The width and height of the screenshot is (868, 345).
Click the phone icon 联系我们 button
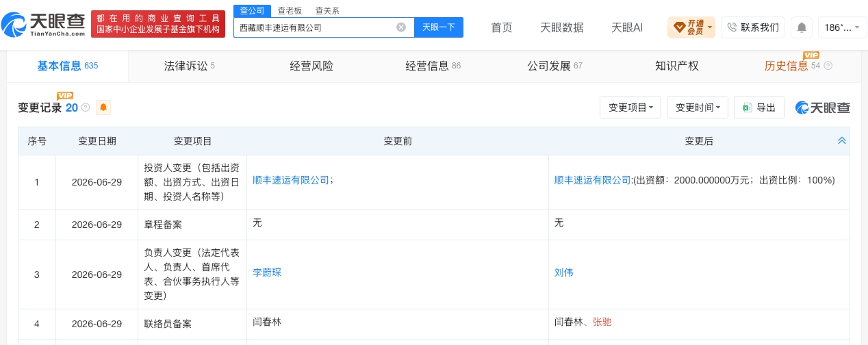pos(752,27)
